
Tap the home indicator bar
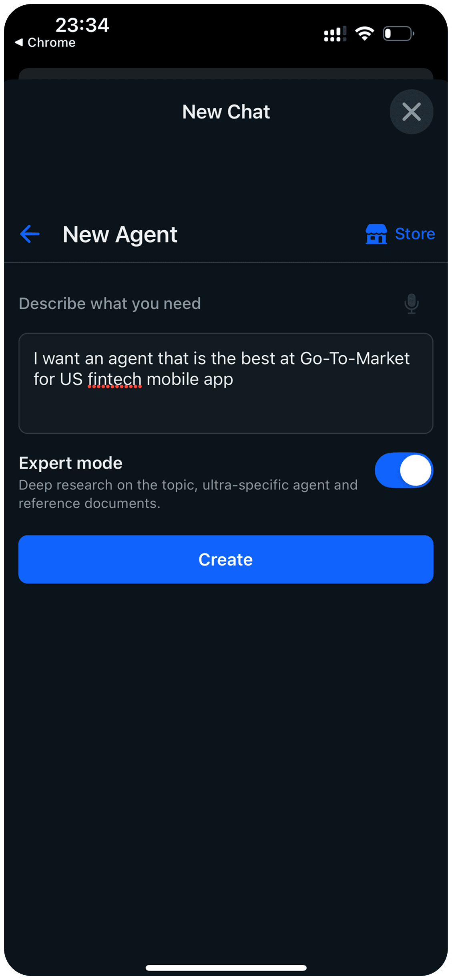coord(226,968)
